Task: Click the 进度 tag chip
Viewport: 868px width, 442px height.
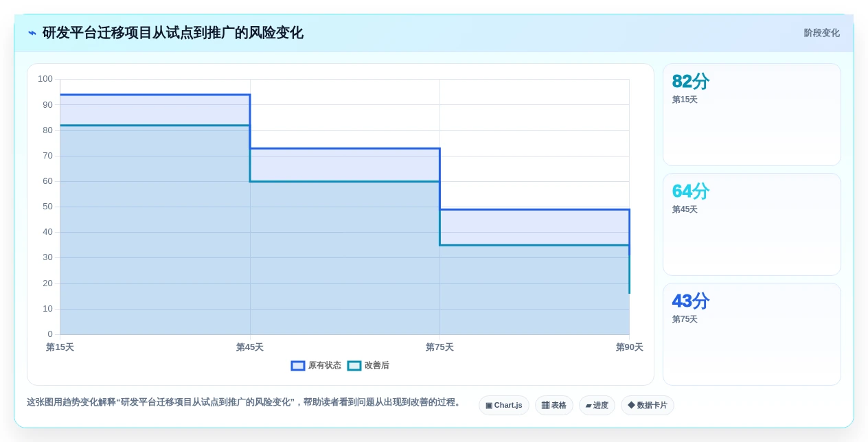Action: pos(597,406)
